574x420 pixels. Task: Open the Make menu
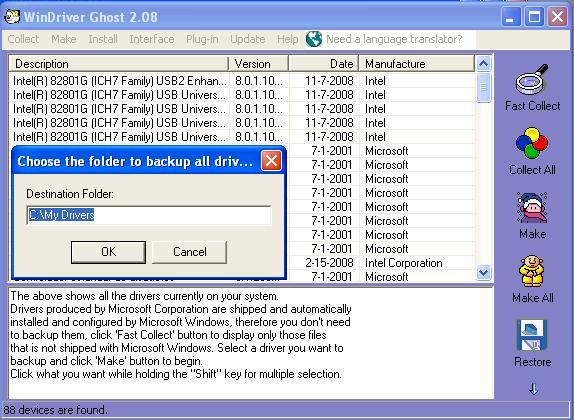[x=64, y=39]
